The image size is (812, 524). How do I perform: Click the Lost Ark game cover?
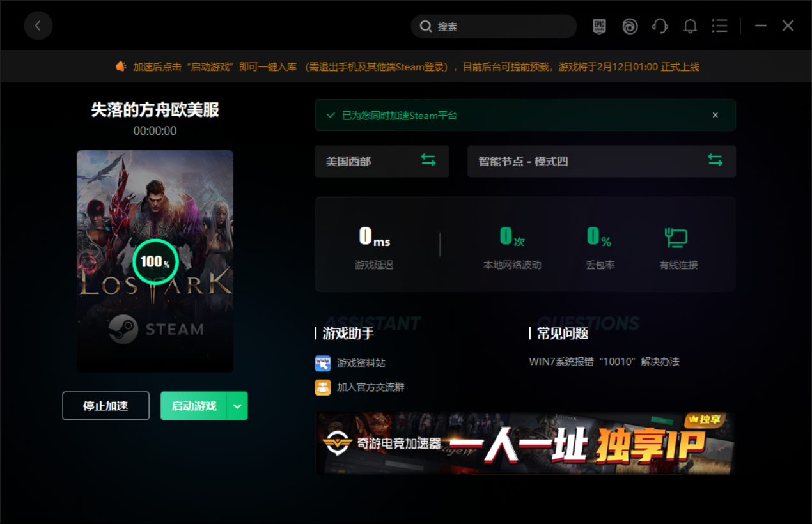155,261
